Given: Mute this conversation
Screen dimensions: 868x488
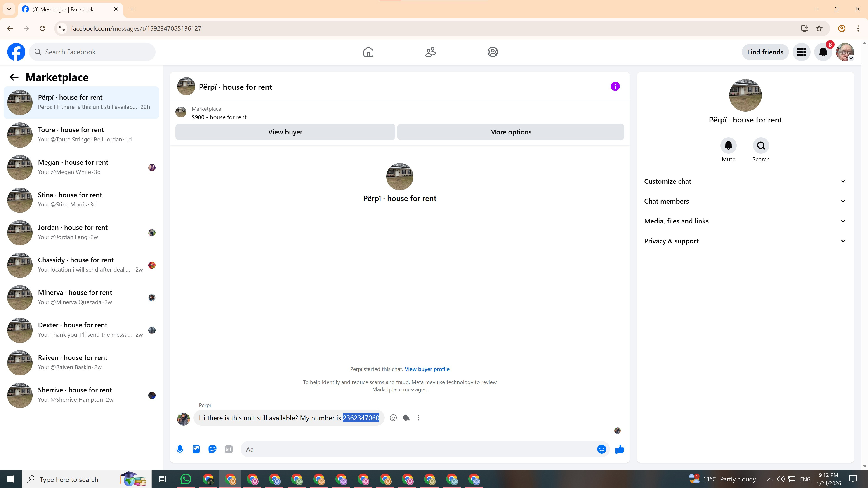Looking at the screenshot, I should click(x=728, y=146).
